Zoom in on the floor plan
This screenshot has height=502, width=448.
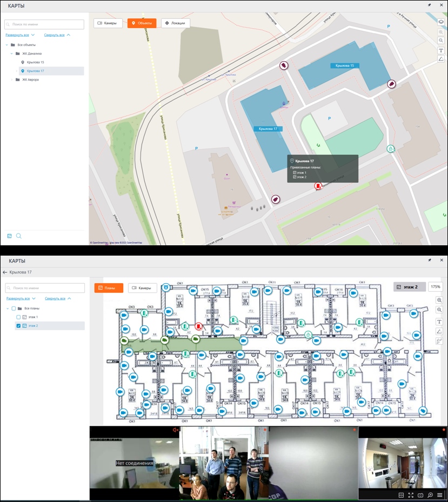coord(439,300)
